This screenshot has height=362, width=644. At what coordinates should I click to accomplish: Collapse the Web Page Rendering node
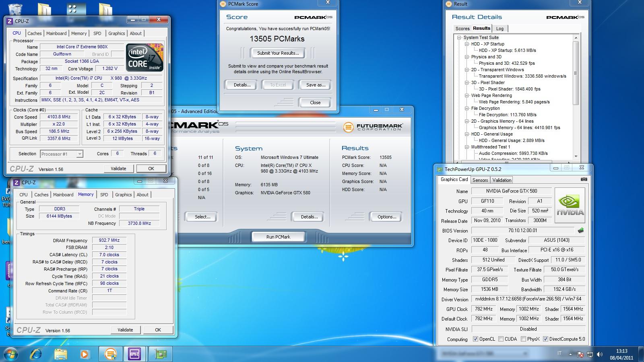pos(467,95)
